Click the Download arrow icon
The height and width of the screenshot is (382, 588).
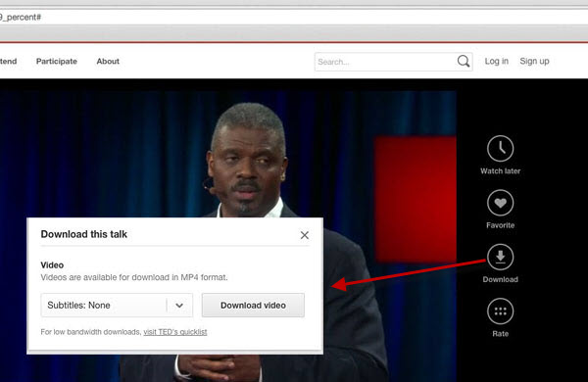pos(500,257)
